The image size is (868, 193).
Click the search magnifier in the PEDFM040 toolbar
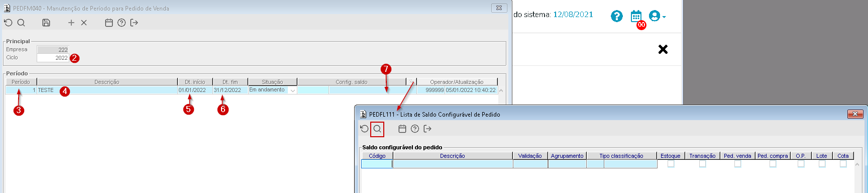click(x=21, y=23)
